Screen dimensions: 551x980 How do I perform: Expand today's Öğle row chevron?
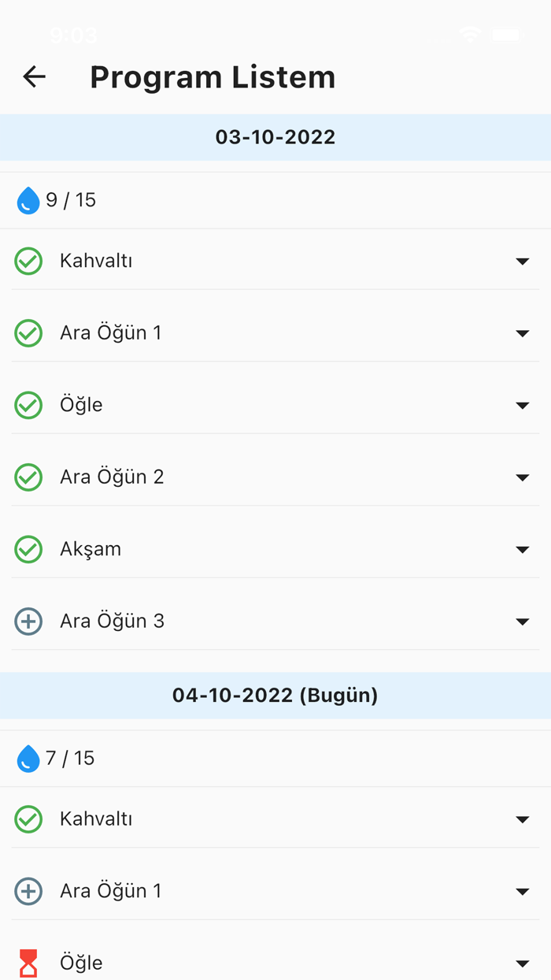click(x=523, y=962)
